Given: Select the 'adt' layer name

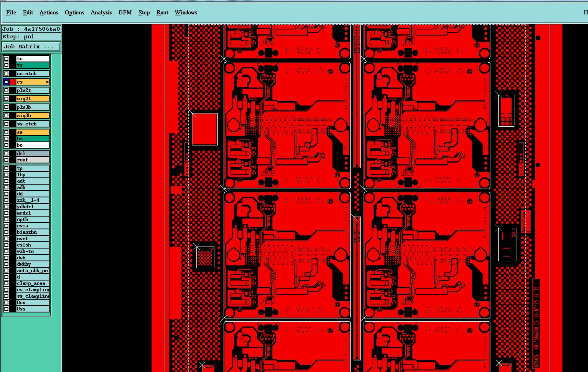Looking at the screenshot, I should [32, 181].
